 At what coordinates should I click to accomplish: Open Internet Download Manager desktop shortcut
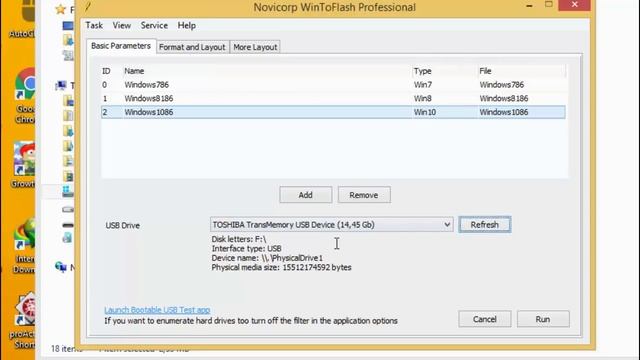tap(24, 233)
